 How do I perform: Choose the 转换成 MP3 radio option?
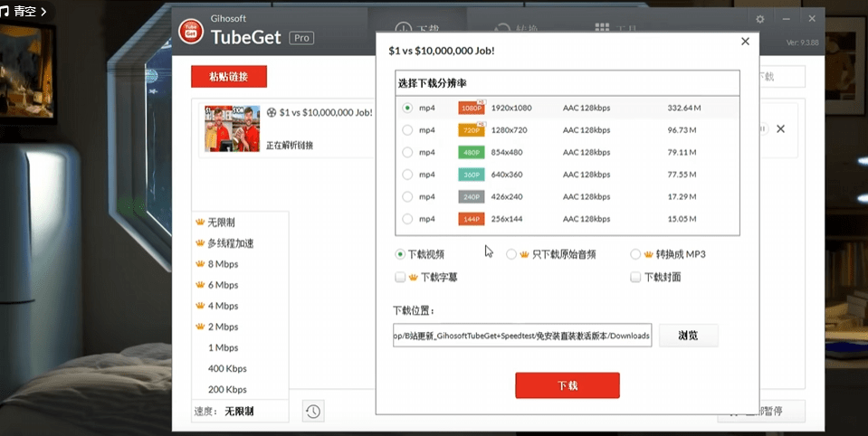tap(635, 254)
